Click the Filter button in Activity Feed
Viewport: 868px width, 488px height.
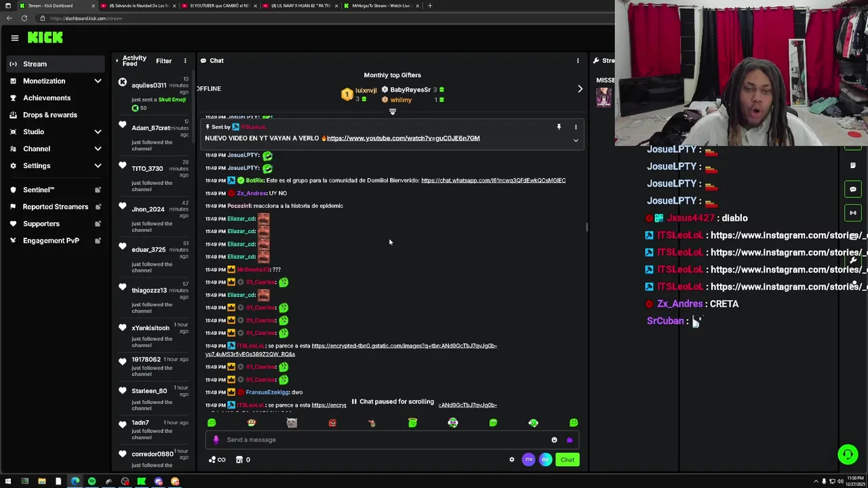163,61
